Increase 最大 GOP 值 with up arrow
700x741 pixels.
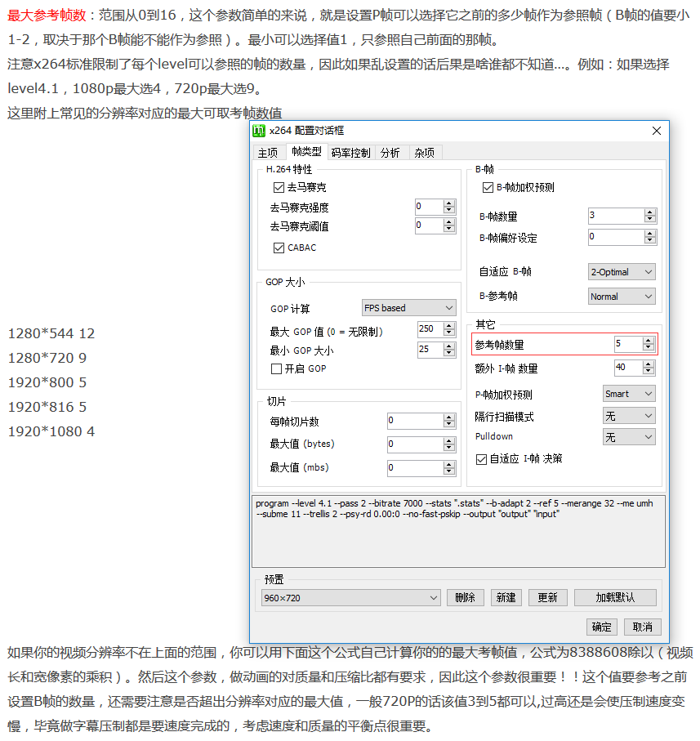point(450,325)
